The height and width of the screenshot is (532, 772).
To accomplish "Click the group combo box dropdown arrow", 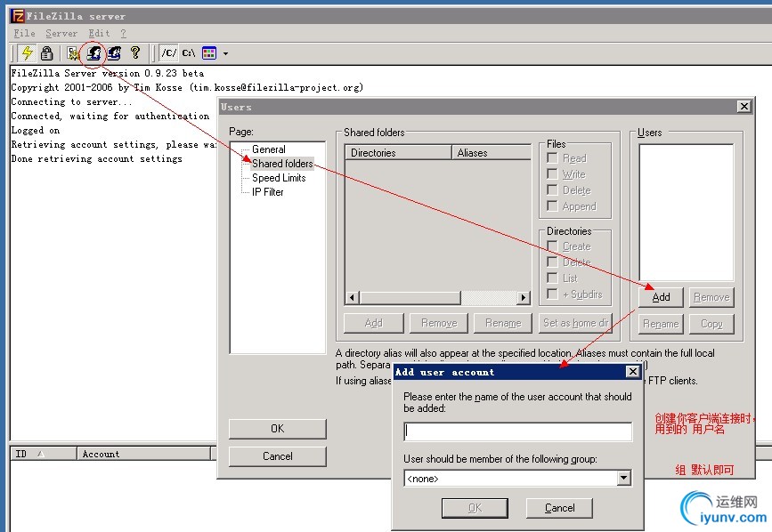I will 624,478.
